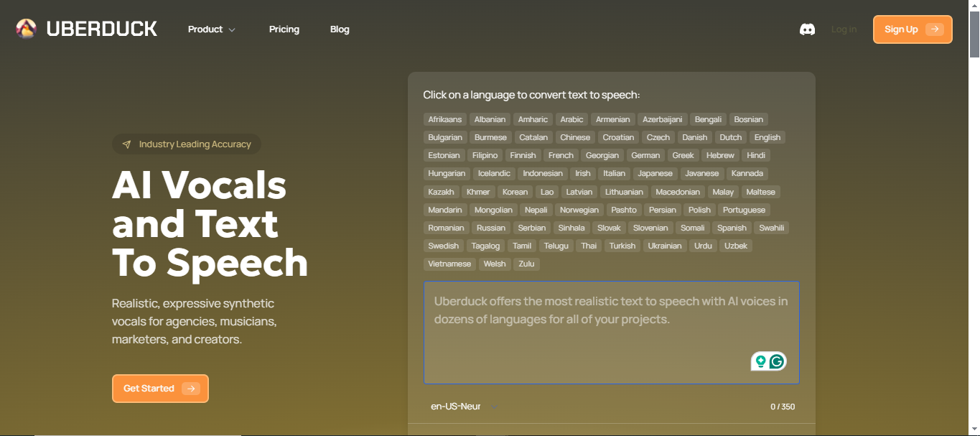Screen dimensions: 980x436
Task: Pick the Japanese language tag
Action: [655, 173]
